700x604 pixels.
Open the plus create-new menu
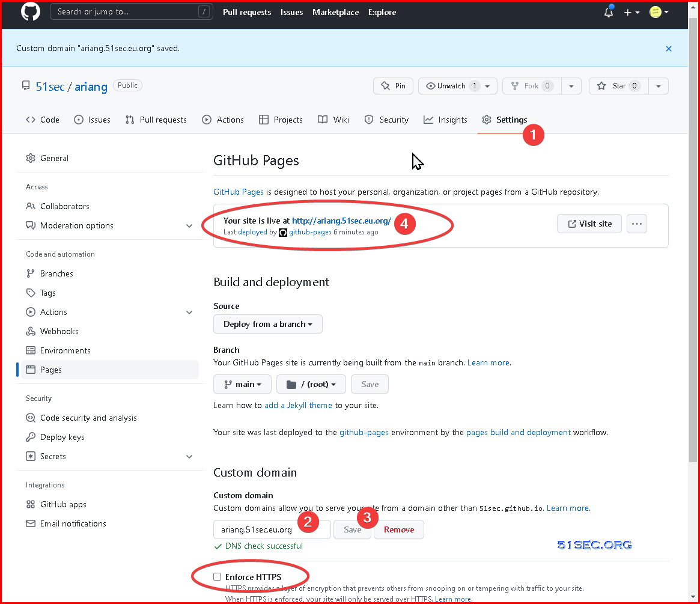[x=632, y=13]
